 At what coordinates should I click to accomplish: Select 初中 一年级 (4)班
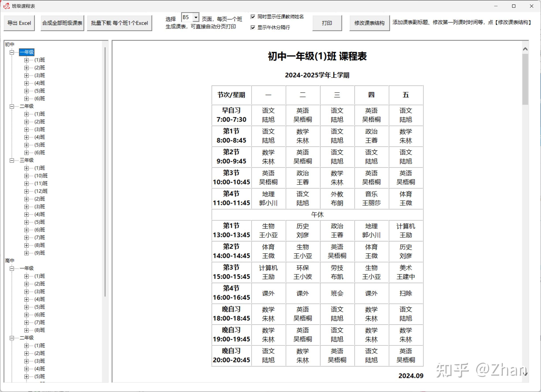pos(39,83)
